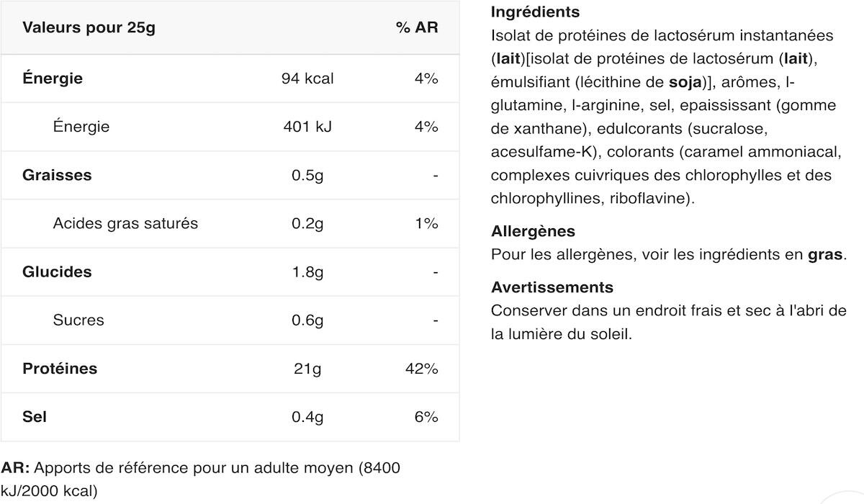The image size is (864, 504).
Task: Click the Ingrédients heading
Action: [535, 12]
